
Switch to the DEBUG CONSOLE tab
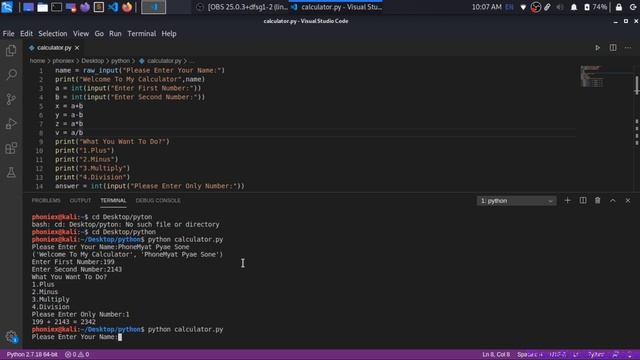[158, 200]
